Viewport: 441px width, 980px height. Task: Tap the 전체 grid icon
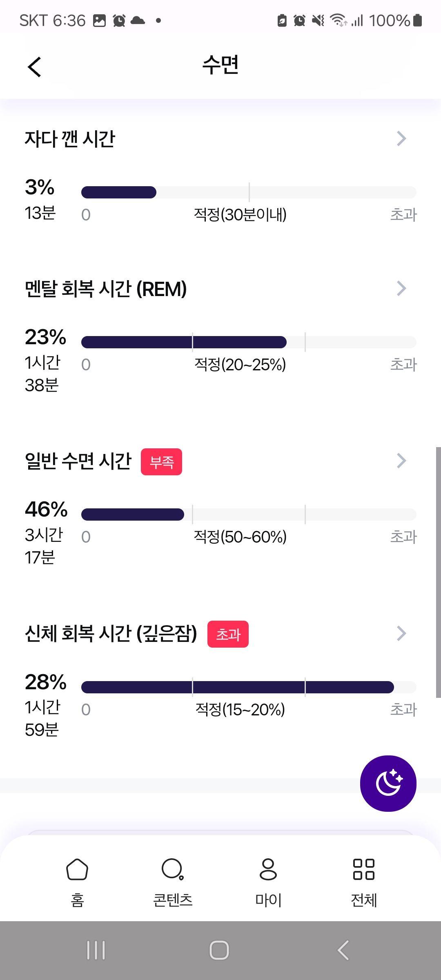pos(363,869)
